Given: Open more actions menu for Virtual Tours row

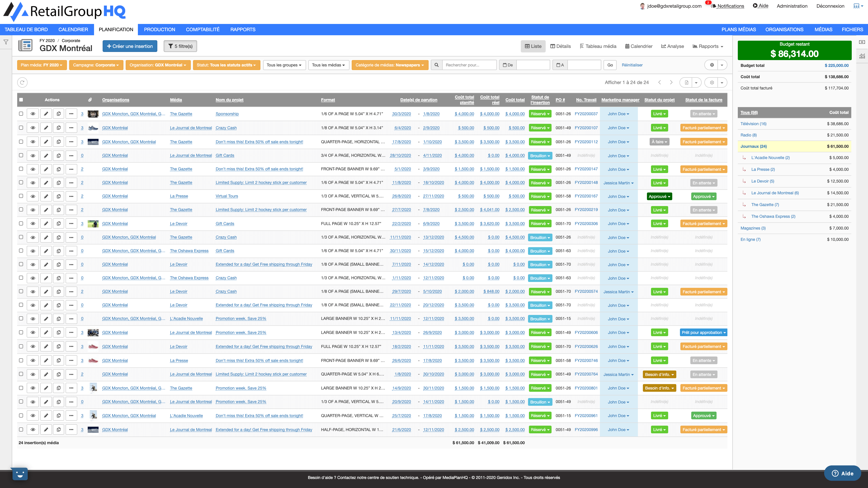Looking at the screenshot, I should pos(71,196).
